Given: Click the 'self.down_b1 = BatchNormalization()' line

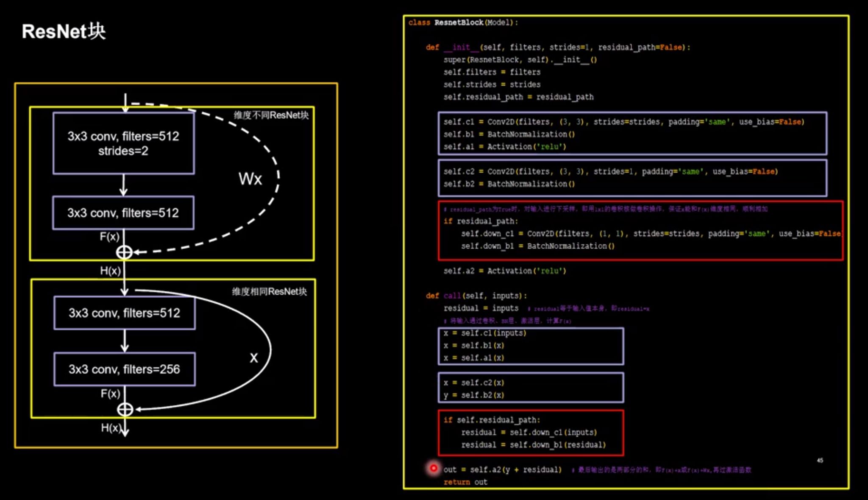Looking at the screenshot, I should click(x=537, y=246).
